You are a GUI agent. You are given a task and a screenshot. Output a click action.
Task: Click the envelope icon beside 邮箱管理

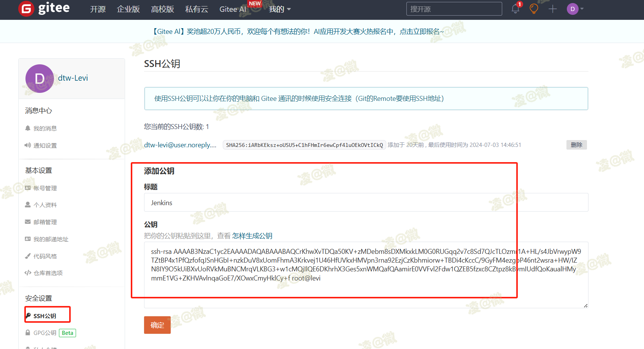pyautogui.click(x=28, y=222)
